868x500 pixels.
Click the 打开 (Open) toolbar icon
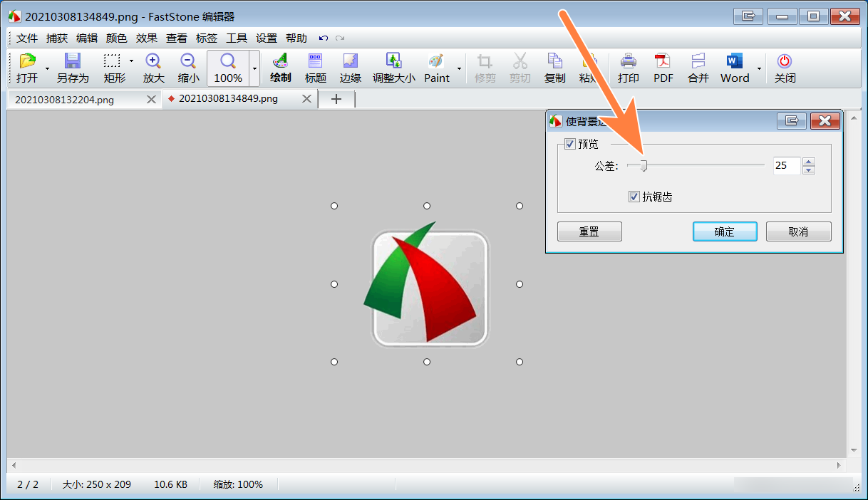(x=27, y=68)
